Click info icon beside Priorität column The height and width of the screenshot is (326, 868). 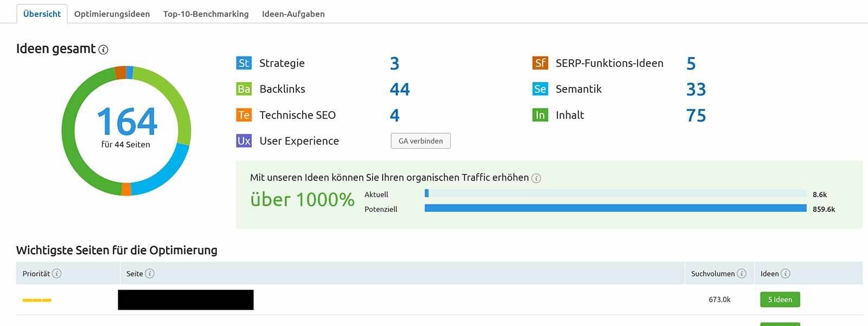57,274
